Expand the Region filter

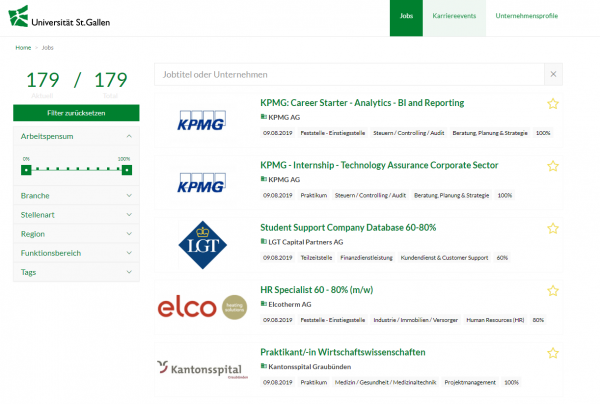pyautogui.click(x=76, y=234)
